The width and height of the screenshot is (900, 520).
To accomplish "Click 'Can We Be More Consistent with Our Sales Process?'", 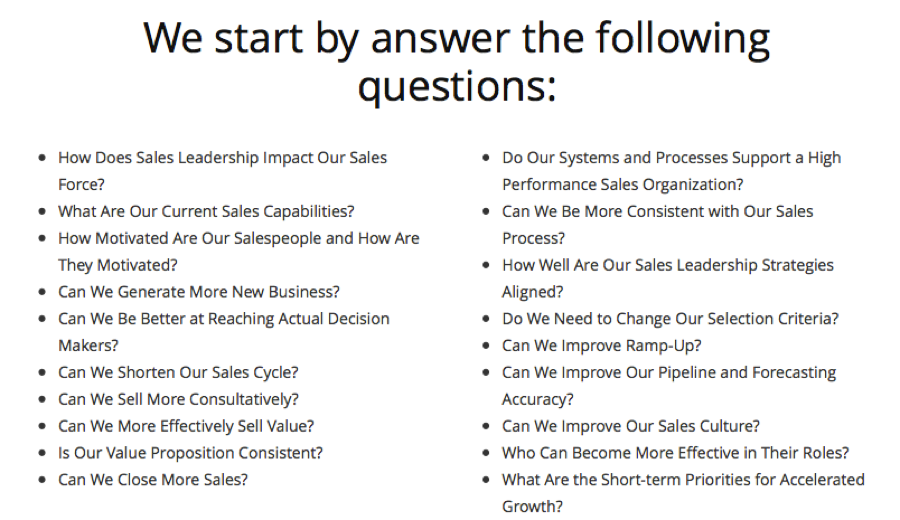I will pyautogui.click(x=658, y=225).
